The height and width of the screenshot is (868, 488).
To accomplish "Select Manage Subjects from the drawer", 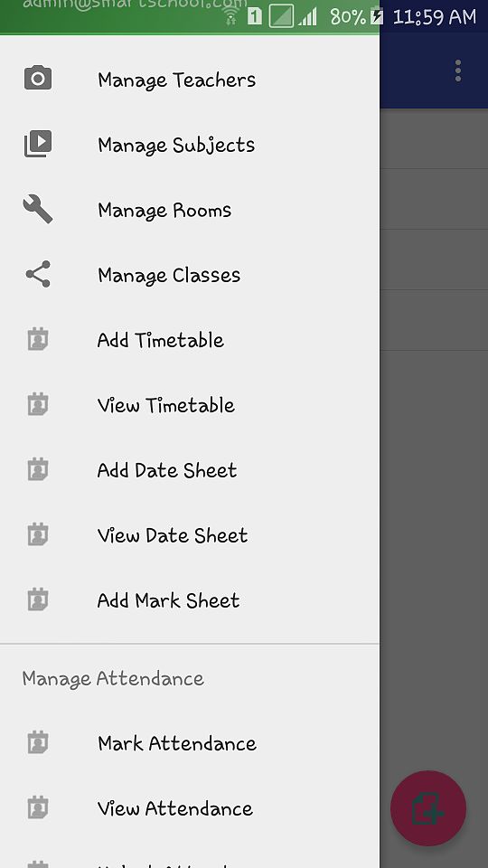I will (x=190, y=145).
